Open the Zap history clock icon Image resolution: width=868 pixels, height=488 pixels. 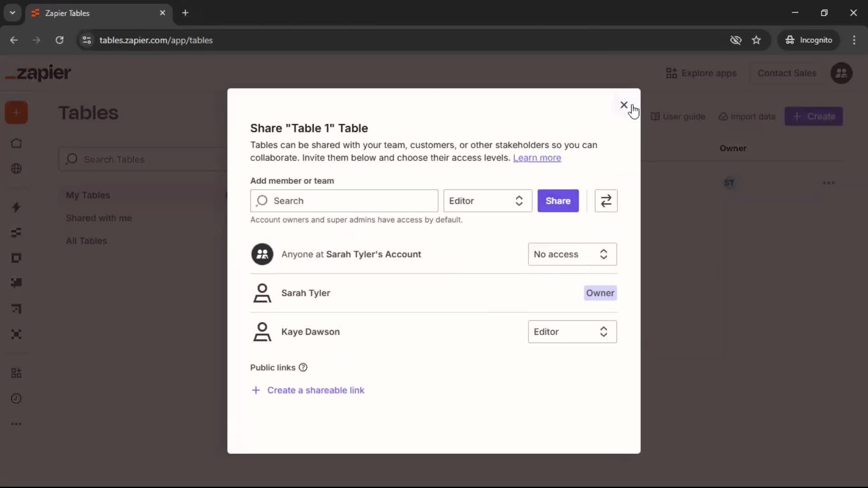16,399
